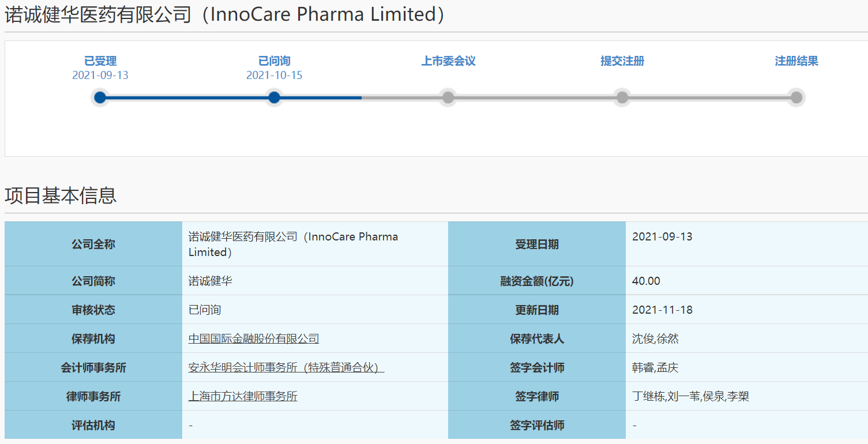Click the 公司简称 header cell

coord(93,281)
